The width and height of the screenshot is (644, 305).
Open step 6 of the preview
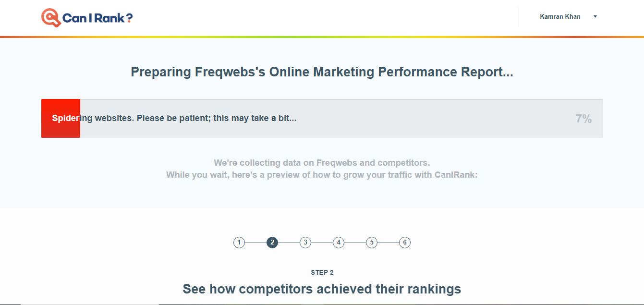pos(405,243)
